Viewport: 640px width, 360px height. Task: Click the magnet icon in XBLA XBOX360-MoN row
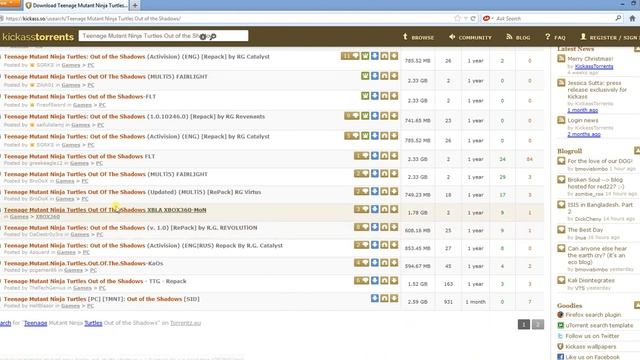(384, 209)
